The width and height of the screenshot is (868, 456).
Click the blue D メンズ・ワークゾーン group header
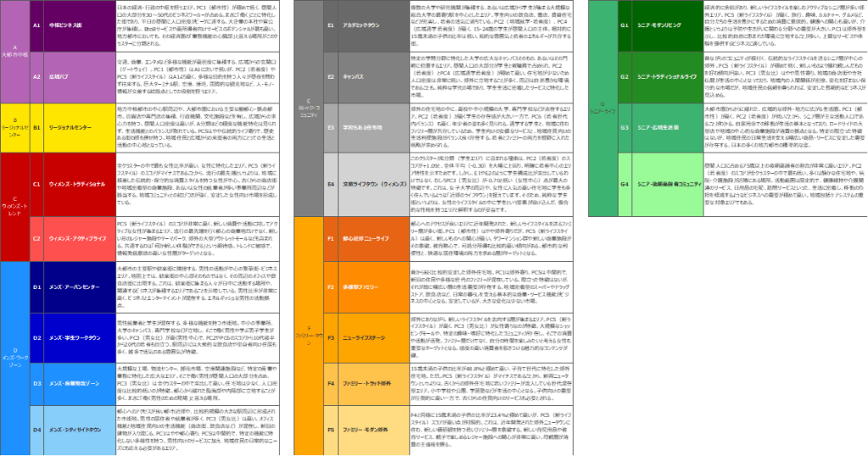pyautogui.click(x=15, y=358)
